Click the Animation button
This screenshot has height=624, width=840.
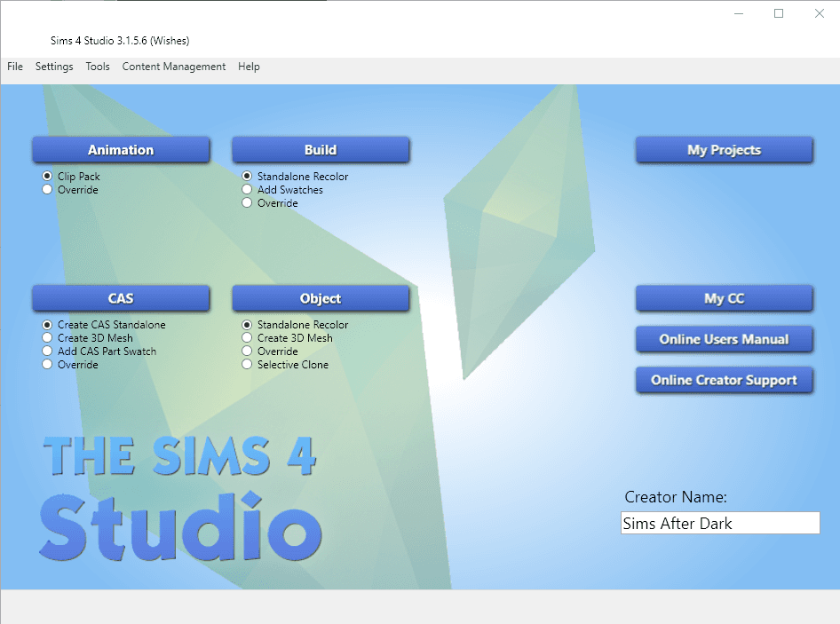tap(121, 149)
